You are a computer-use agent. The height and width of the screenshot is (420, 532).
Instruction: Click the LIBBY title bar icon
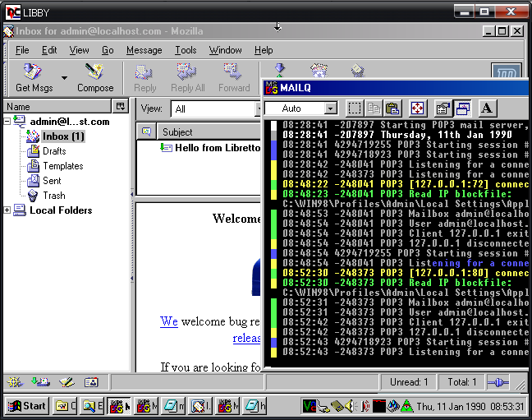13,12
